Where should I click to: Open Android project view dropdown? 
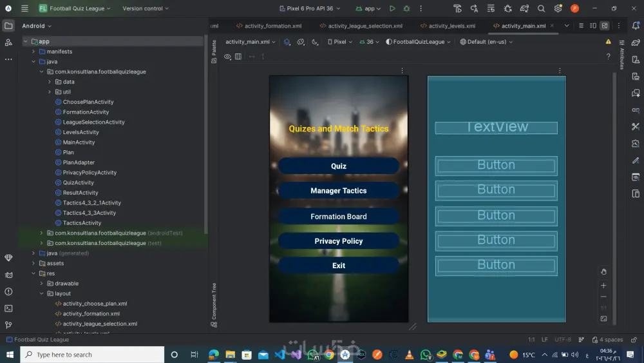click(37, 26)
